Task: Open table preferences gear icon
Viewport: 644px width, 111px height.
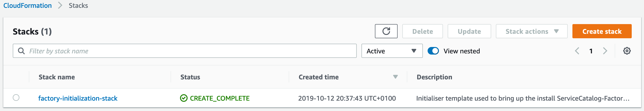Action: click(627, 51)
